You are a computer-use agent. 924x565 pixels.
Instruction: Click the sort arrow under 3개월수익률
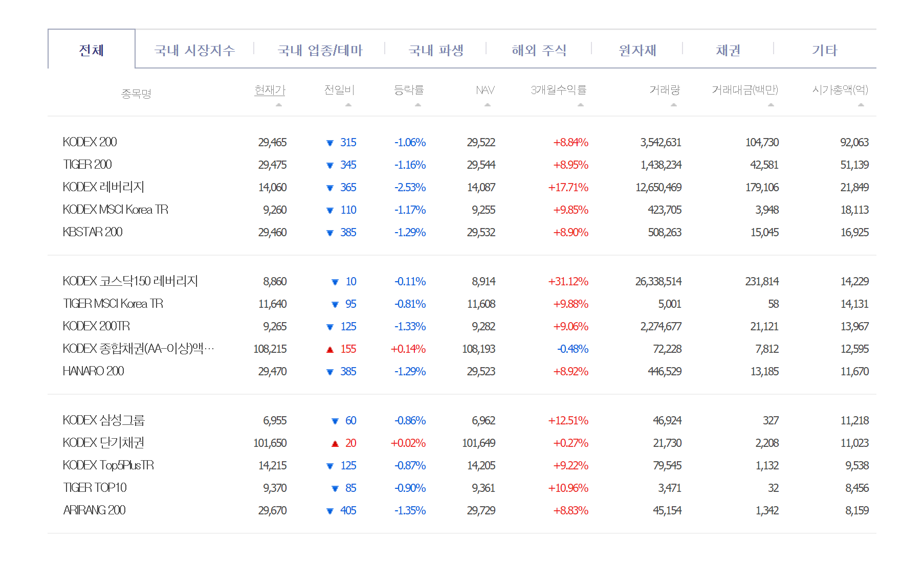(x=581, y=105)
